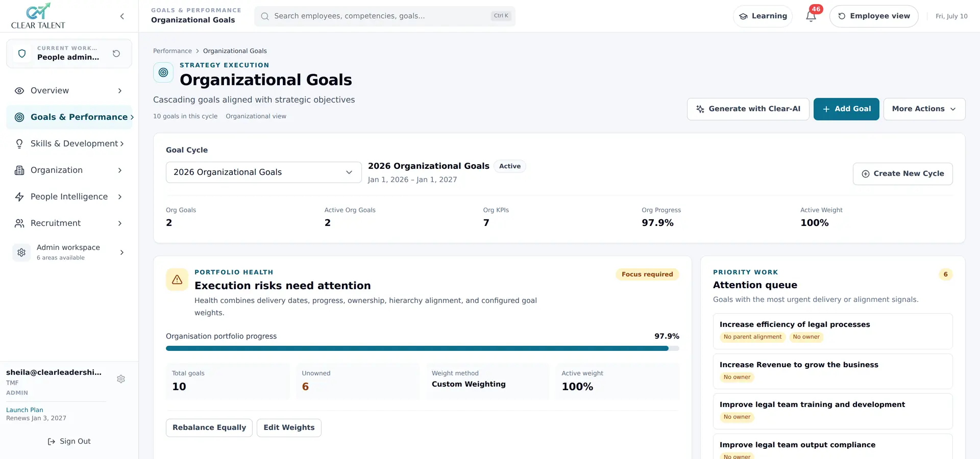The height and width of the screenshot is (459, 980).
Task: Open notifications bell icon
Action: click(811, 16)
